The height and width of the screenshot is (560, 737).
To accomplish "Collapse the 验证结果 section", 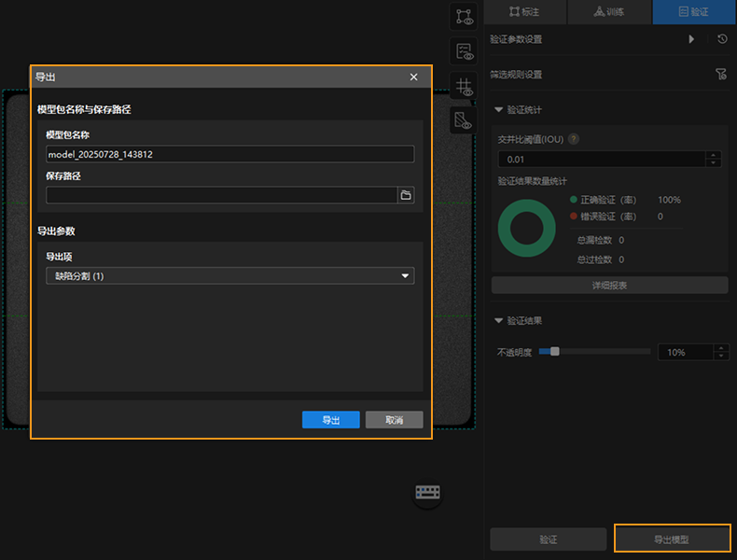I will click(499, 321).
